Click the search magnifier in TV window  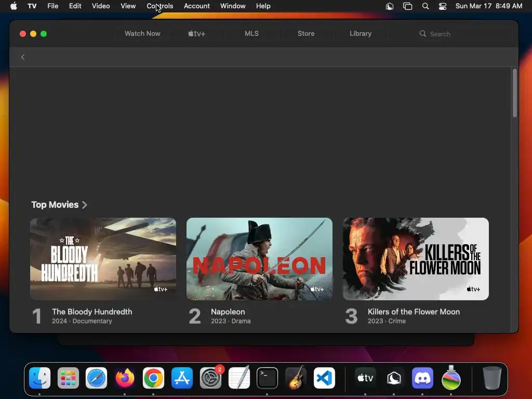[423, 34]
